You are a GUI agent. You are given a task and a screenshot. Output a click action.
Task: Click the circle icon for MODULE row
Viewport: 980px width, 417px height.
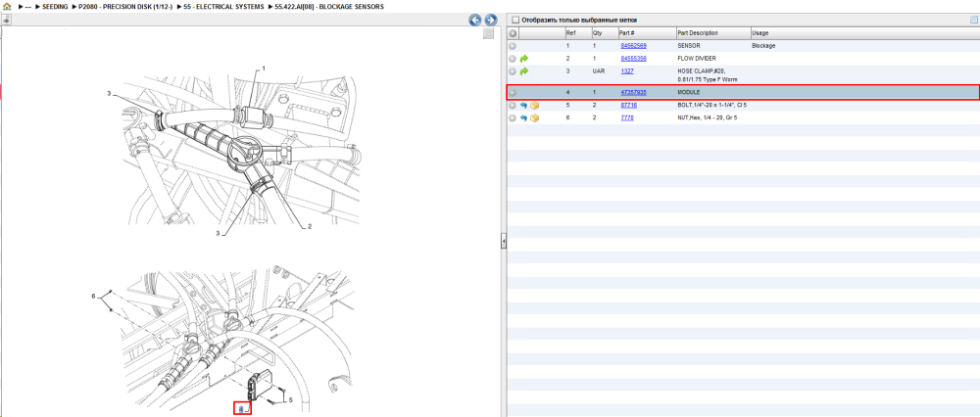[513, 92]
